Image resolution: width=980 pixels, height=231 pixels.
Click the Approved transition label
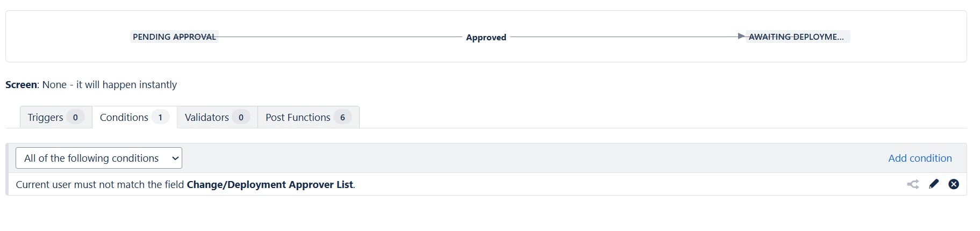tap(486, 37)
